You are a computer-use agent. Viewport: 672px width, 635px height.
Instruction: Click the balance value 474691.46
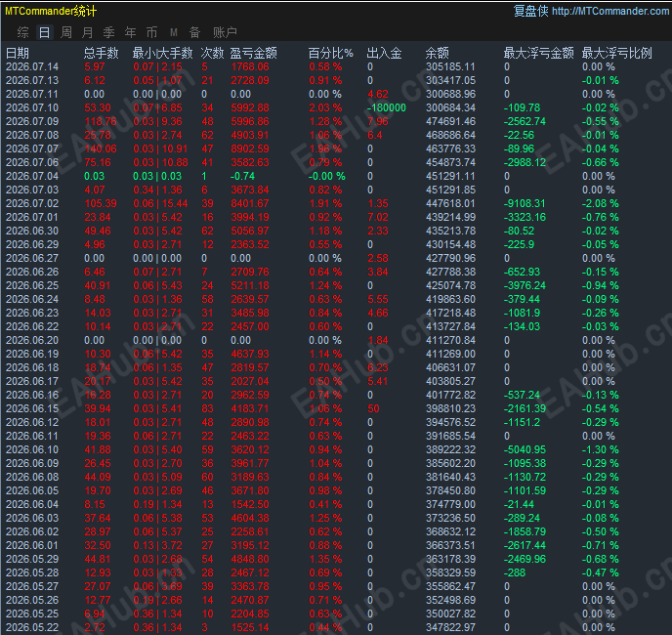450,122
